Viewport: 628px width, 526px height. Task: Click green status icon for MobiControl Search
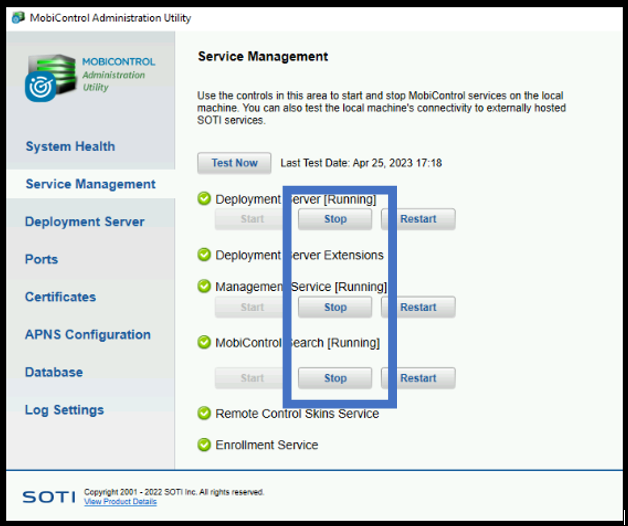205,343
